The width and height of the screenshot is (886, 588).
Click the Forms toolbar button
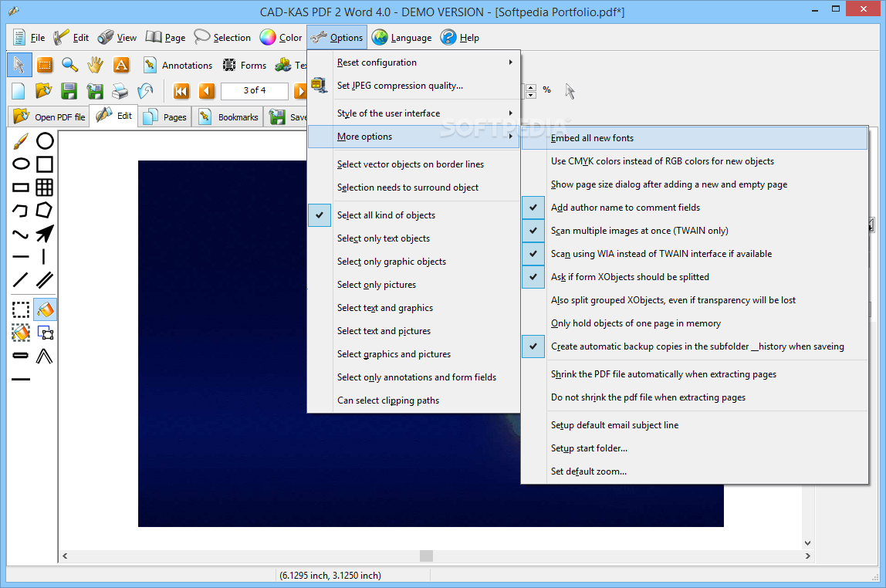click(x=244, y=65)
